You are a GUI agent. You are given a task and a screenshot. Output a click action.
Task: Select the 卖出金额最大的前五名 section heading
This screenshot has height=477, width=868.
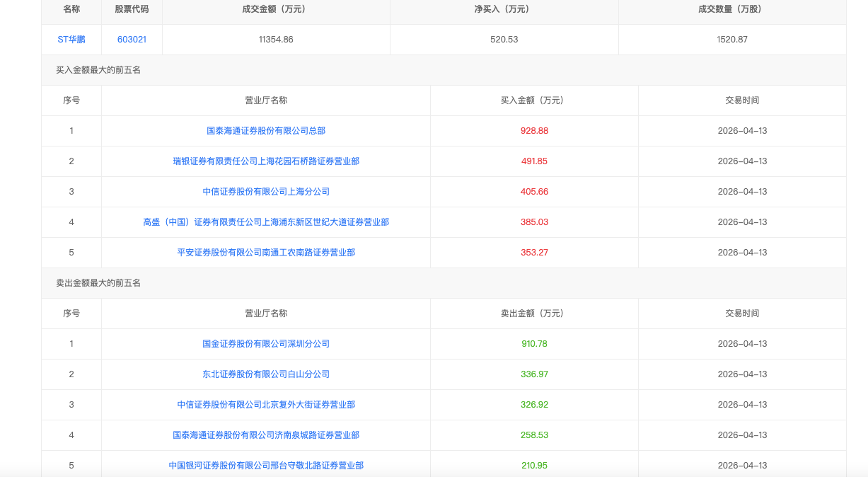click(98, 283)
